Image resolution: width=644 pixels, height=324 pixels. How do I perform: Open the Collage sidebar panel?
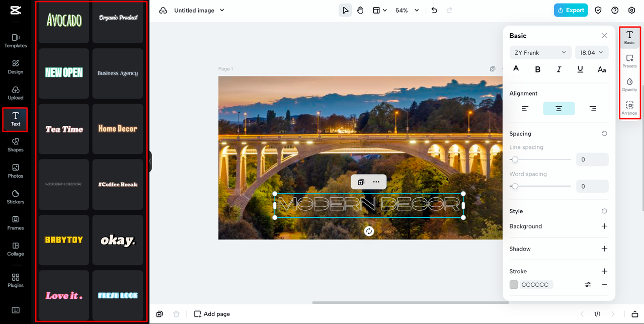[x=15, y=250]
